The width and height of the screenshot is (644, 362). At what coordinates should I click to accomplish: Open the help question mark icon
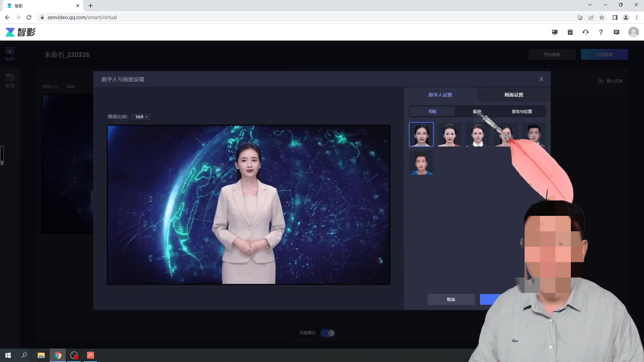pyautogui.click(x=601, y=32)
